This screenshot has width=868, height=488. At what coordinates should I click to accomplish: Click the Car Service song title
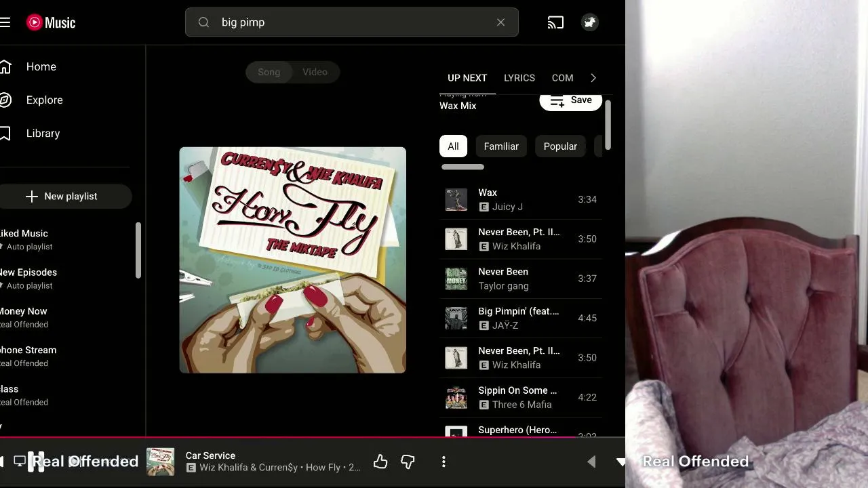click(210, 455)
